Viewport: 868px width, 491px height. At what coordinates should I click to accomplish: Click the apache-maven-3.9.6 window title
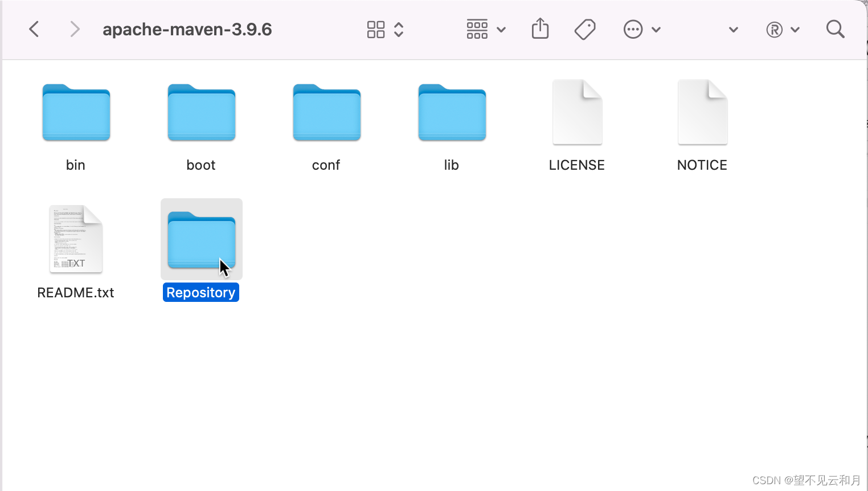(x=187, y=30)
